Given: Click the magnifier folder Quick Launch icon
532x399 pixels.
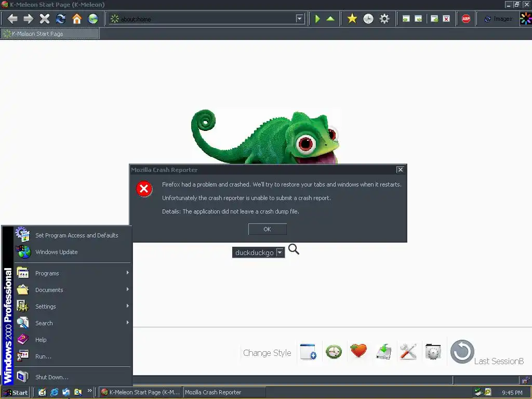Looking at the screenshot, I should tap(78, 392).
